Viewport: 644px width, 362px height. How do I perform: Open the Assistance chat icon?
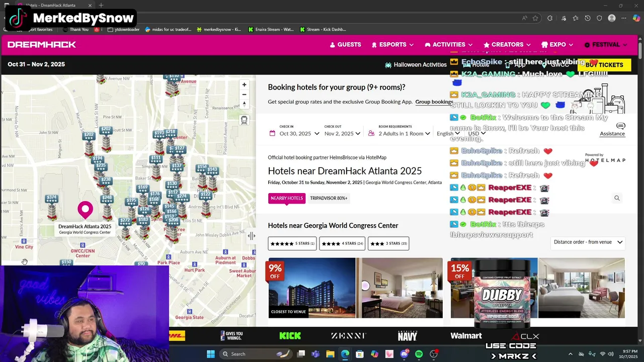(x=621, y=126)
